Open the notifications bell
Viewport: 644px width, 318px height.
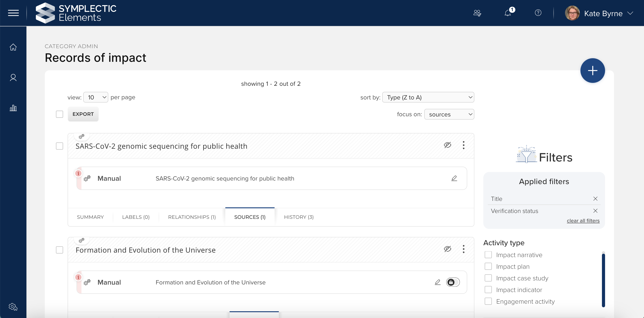click(x=508, y=13)
